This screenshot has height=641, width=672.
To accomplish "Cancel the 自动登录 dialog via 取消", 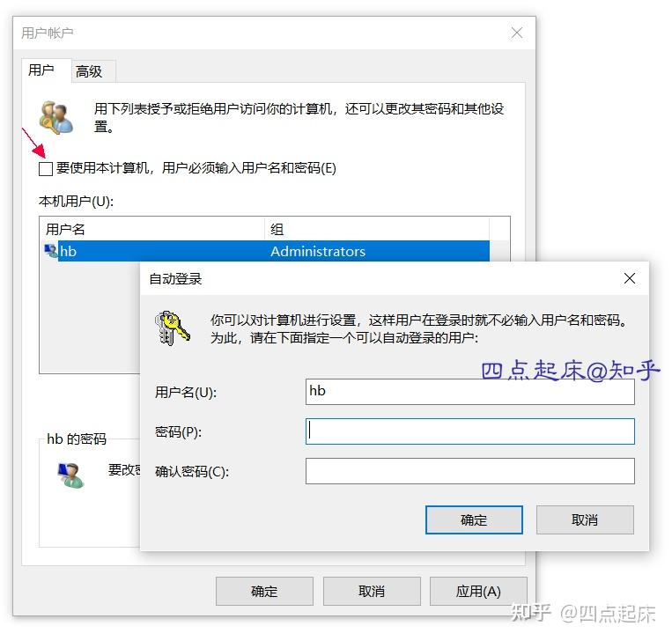I will coord(585,519).
